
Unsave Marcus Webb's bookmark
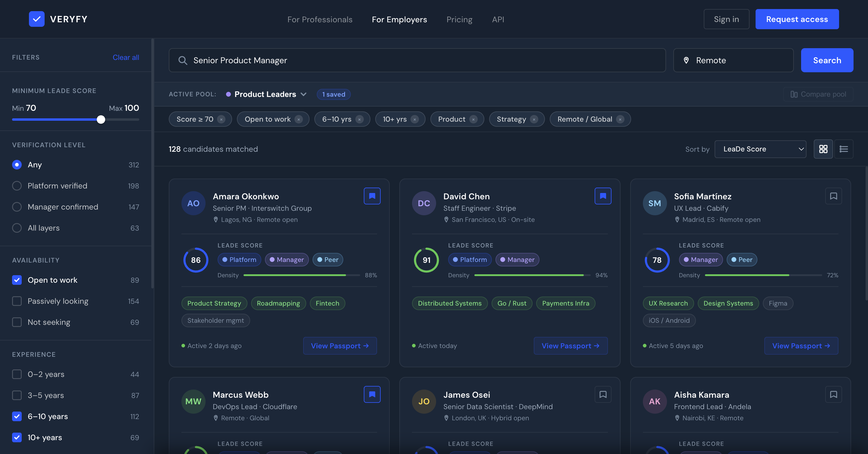click(x=372, y=394)
